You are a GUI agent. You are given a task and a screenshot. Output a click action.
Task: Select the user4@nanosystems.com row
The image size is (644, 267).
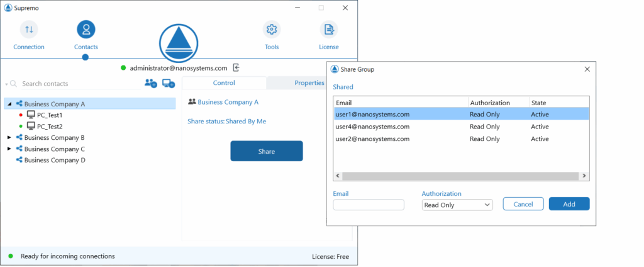click(x=461, y=127)
